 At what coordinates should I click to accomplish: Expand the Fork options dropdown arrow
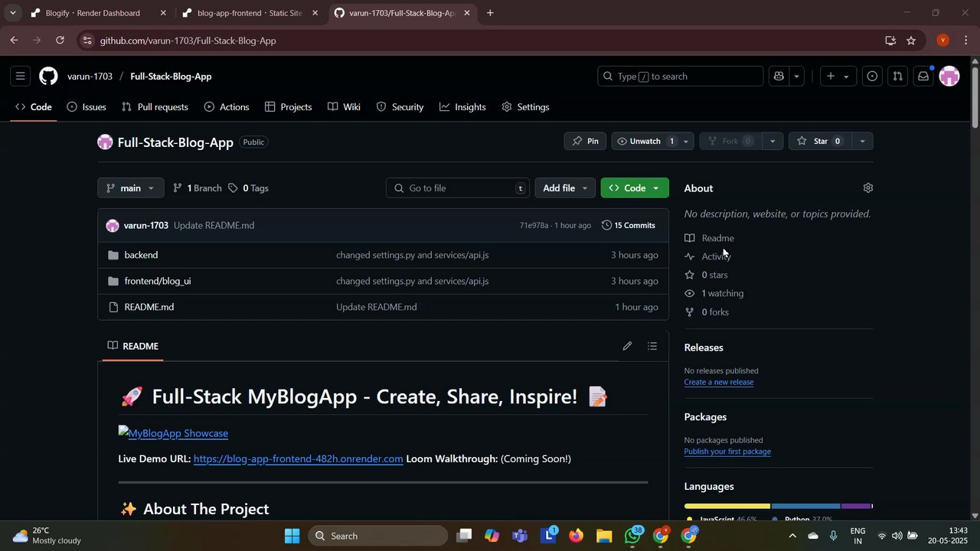point(773,142)
